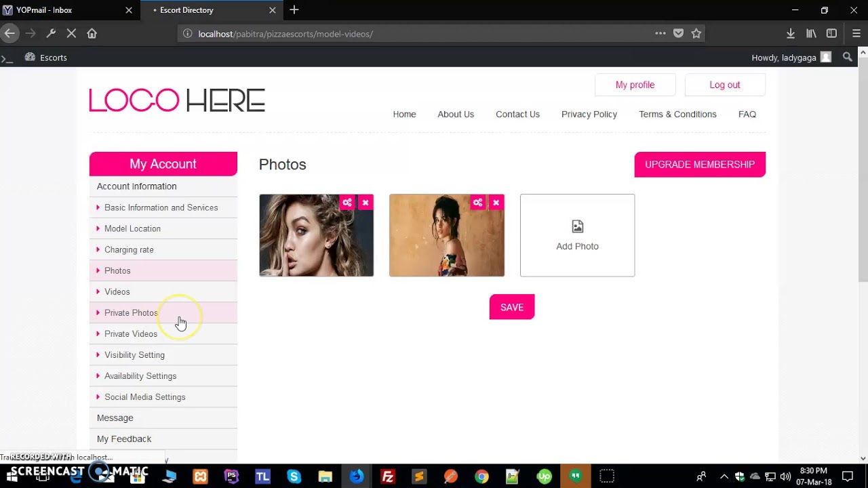Click the dark-haired model photo thumbnail

pos(447,235)
